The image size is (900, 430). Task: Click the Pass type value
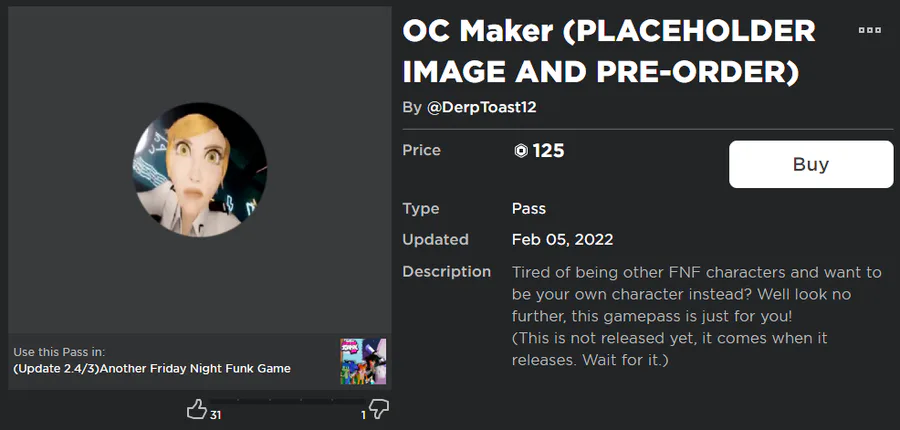click(529, 209)
